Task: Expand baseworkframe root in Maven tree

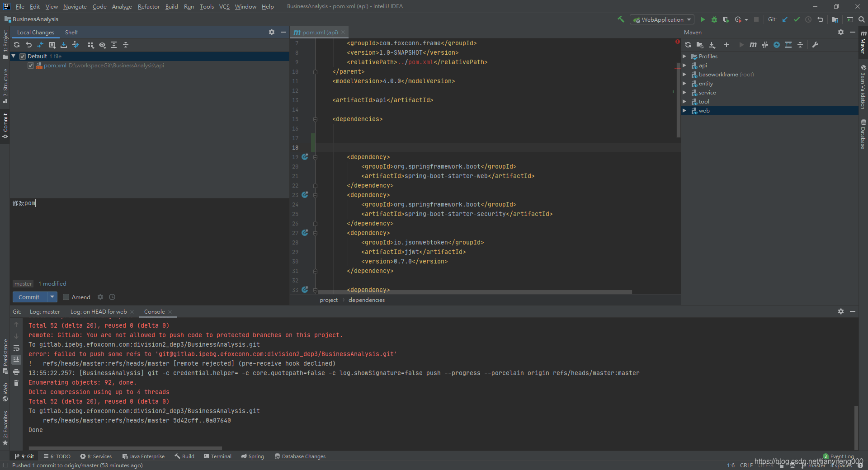Action: tap(684, 75)
